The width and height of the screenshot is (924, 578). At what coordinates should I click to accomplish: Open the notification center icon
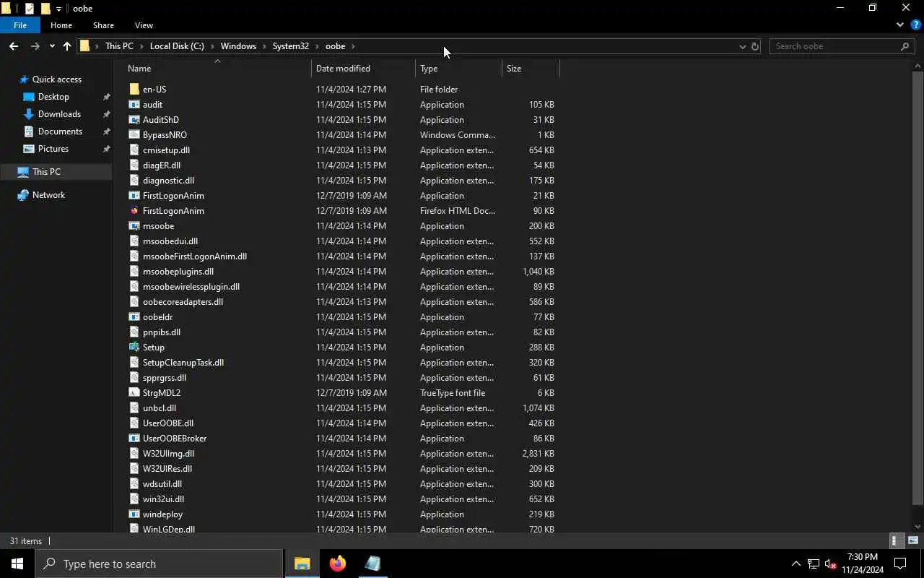pyautogui.click(x=900, y=564)
